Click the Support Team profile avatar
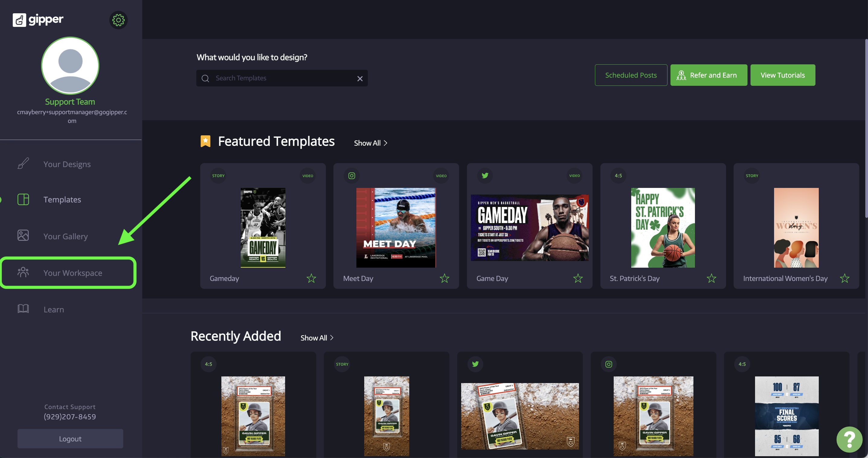Viewport: 868px width, 458px height. 70,65
